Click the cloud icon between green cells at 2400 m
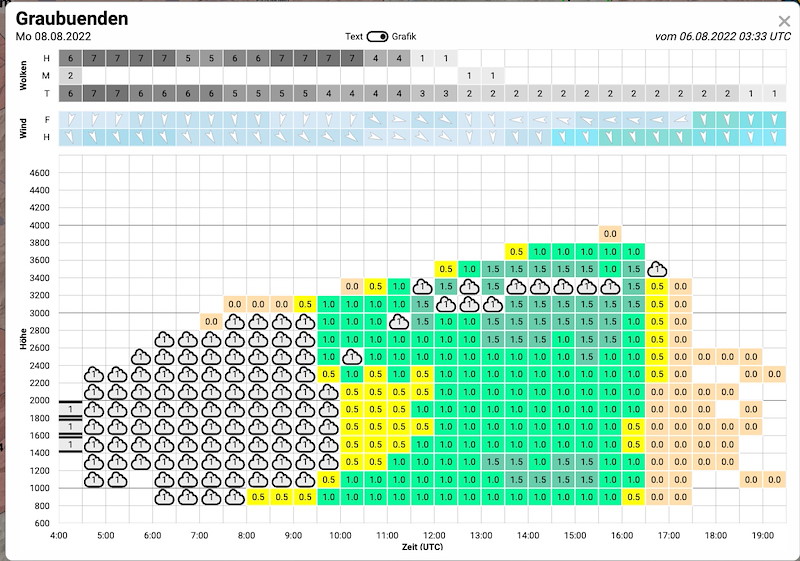Screen dimensions: 800x561 352,357
